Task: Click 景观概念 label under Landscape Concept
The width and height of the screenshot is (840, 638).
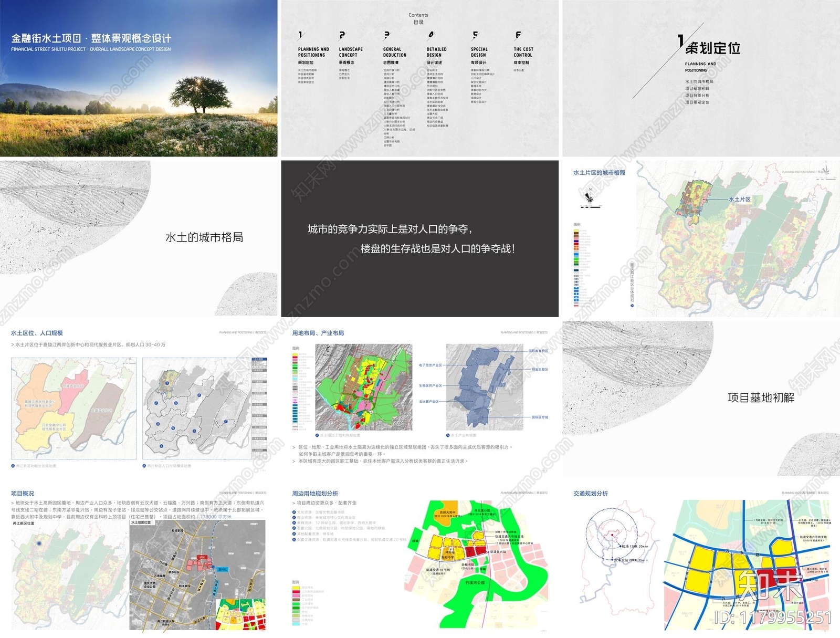Action: coord(346,62)
